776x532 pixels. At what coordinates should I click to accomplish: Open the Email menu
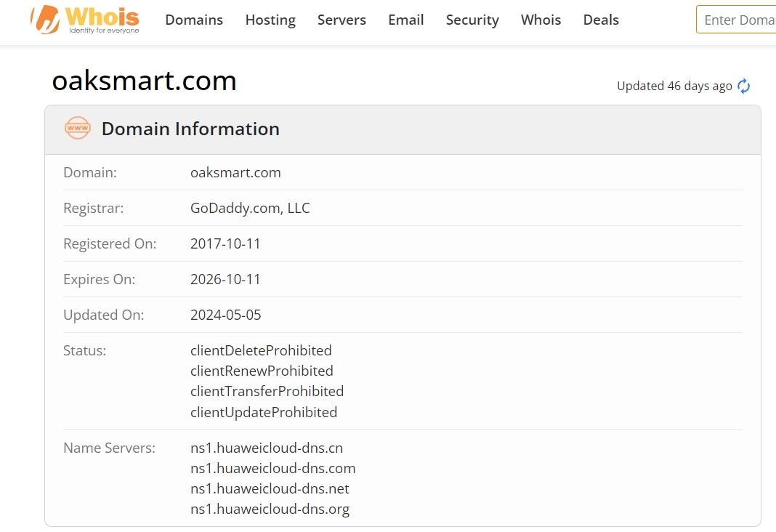click(x=406, y=20)
